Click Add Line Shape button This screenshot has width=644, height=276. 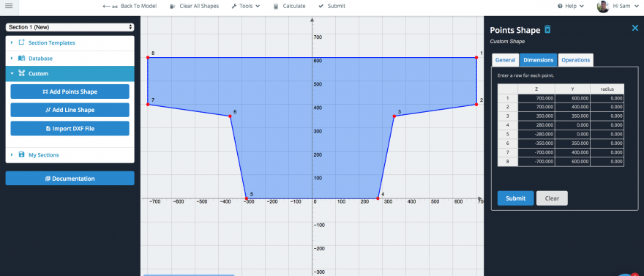click(x=70, y=110)
